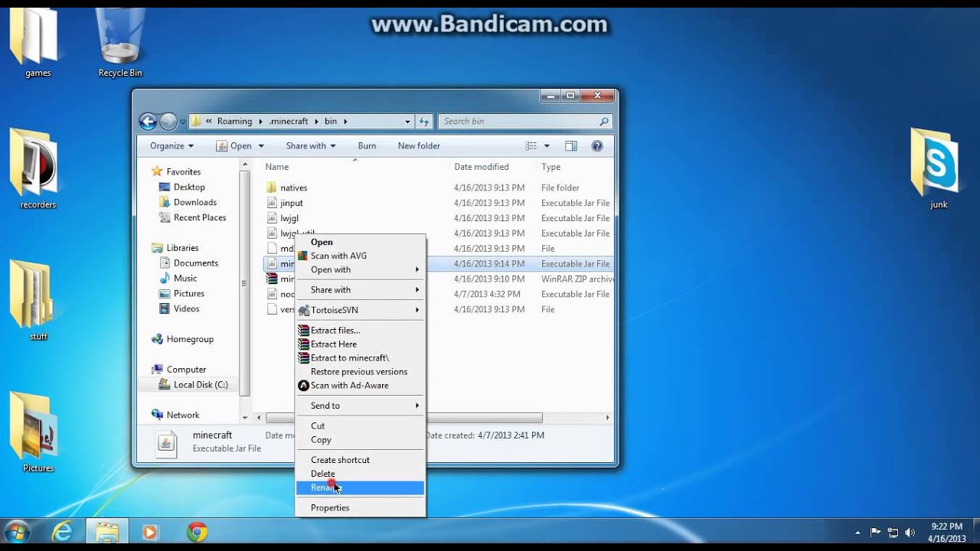Select Recent Places in navigation pane
The height and width of the screenshot is (551, 980).
(x=199, y=217)
